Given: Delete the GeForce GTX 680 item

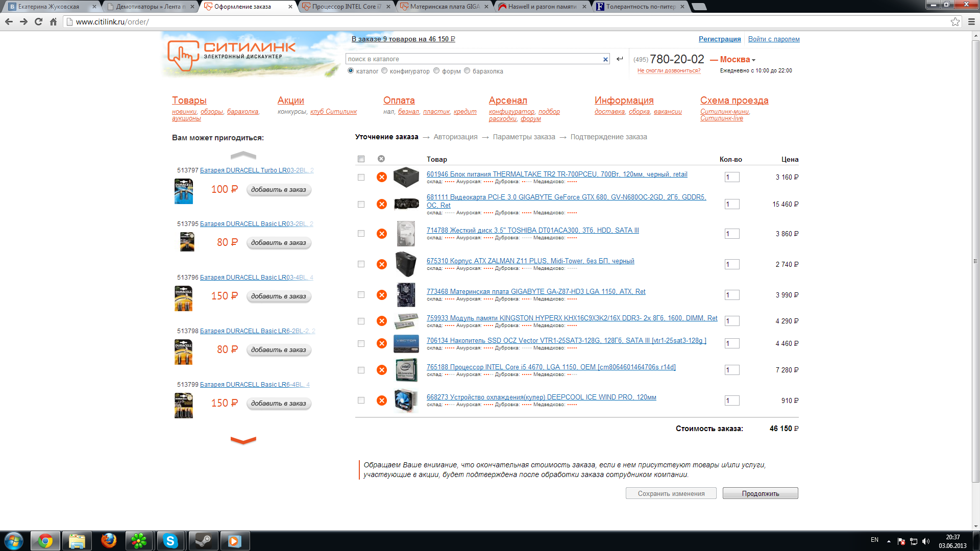Looking at the screenshot, I should pyautogui.click(x=381, y=204).
